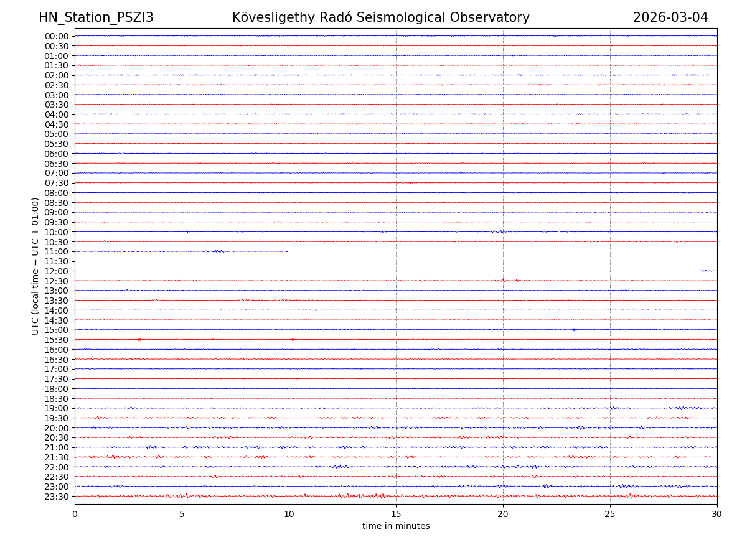747x560 pixels.
Task: Click the end of the interrupted 11:00 blue trace
Action: pos(288,251)
